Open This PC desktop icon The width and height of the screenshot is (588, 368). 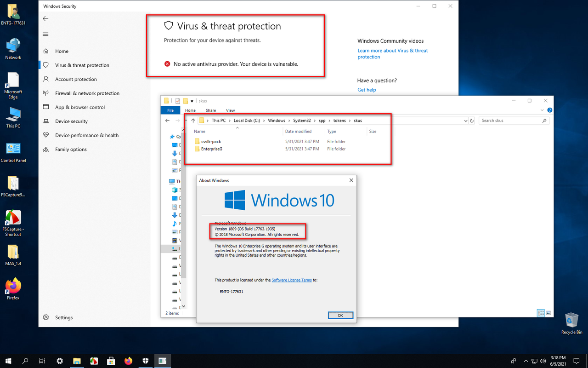[13, 118]
